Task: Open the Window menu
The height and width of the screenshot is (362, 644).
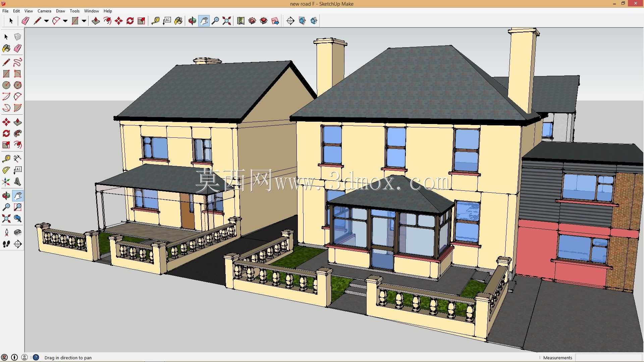Action: coord(91,11)
